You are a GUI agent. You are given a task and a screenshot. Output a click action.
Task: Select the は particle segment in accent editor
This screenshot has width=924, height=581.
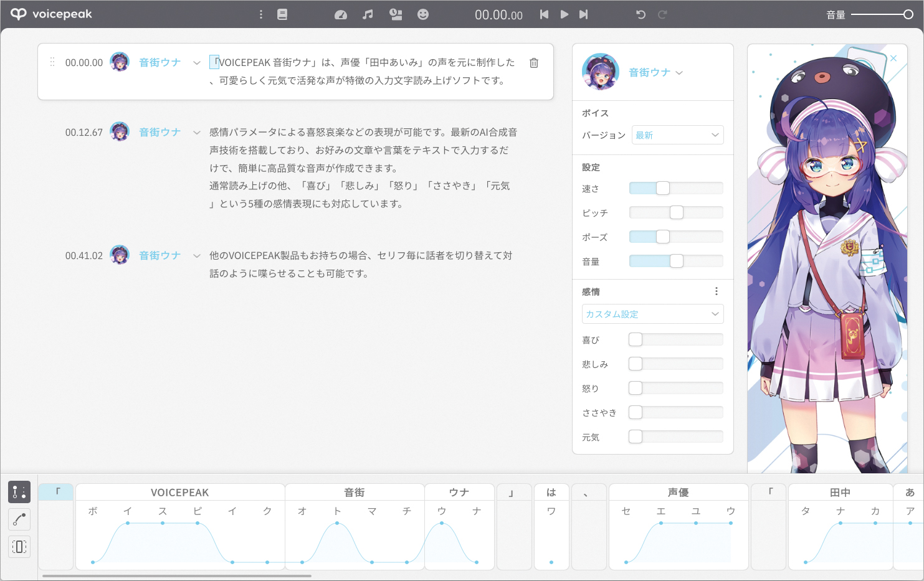[551, 492]
